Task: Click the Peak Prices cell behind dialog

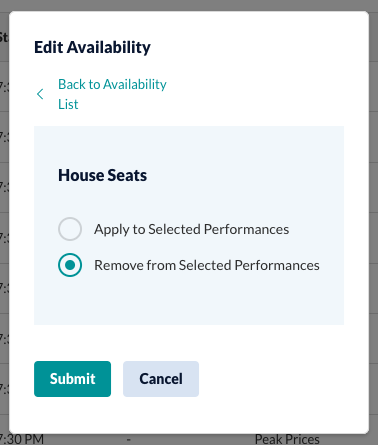Action: point(287,439)
